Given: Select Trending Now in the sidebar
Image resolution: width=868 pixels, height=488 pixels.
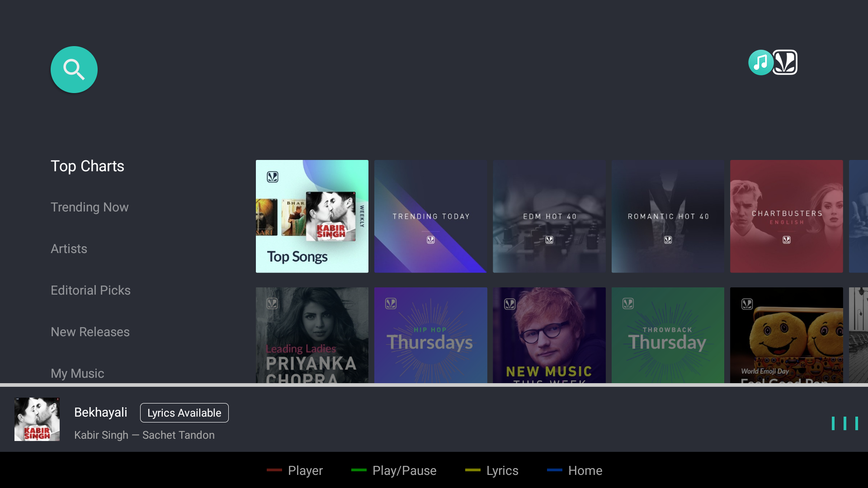Looking at the screenshot, I should [x=90, y=207].
